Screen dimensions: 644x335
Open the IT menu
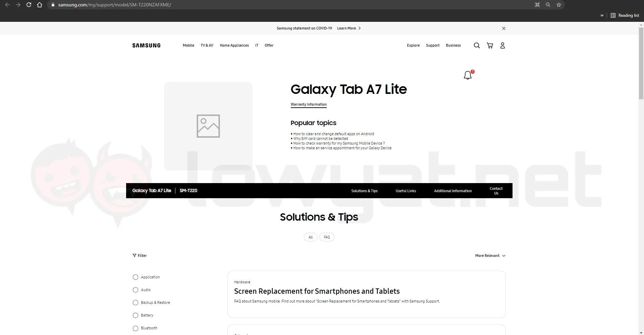point(257,45)
